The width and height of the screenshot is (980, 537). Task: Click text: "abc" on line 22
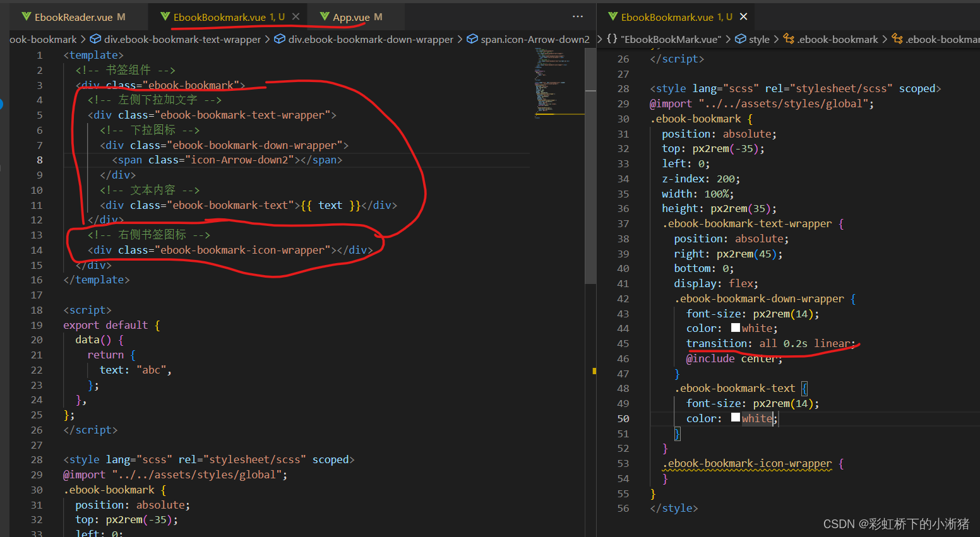[136, 370]
